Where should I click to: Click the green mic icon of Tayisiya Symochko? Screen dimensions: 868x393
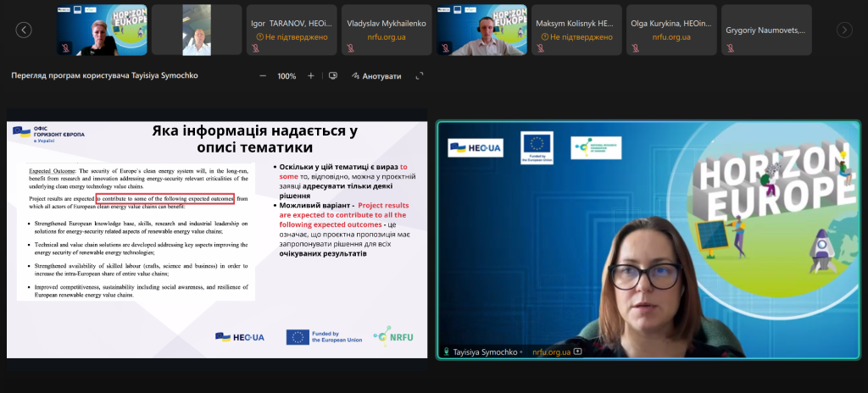pos(446,352)
